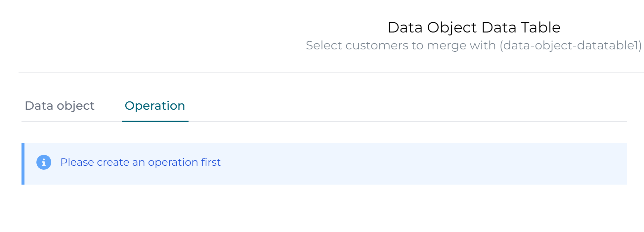The image size is (644, 232).
Task: Click the information indicator in the message bar
Action: coord(43,162)
